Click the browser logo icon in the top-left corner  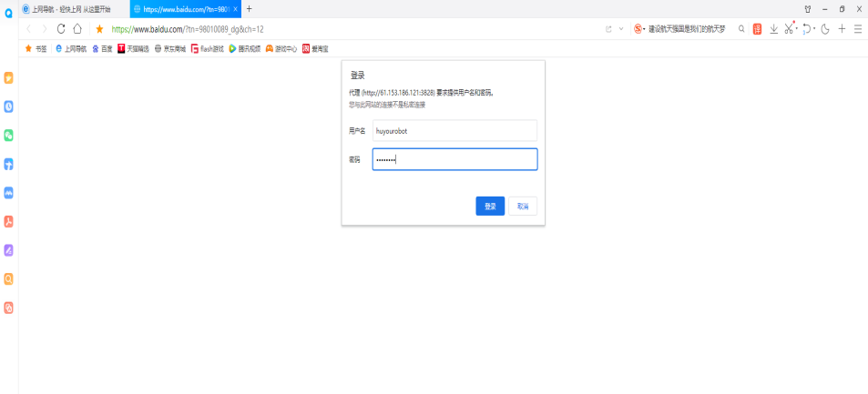pos(8,13)
